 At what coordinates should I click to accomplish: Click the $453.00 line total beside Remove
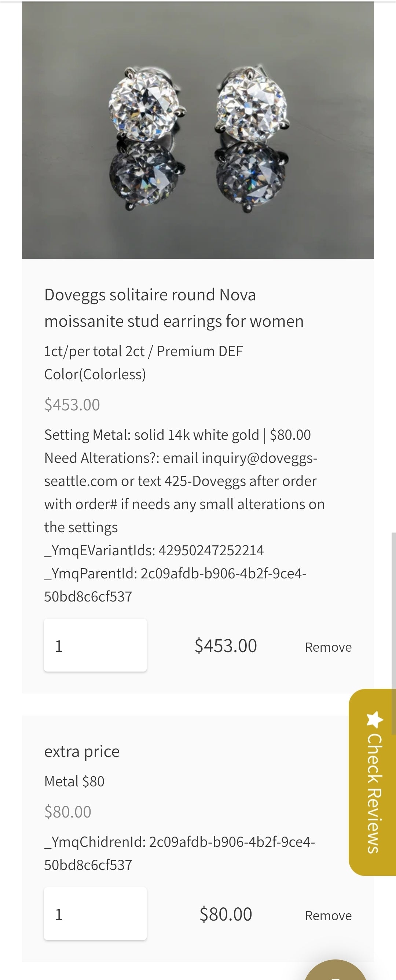click(225, 646)
